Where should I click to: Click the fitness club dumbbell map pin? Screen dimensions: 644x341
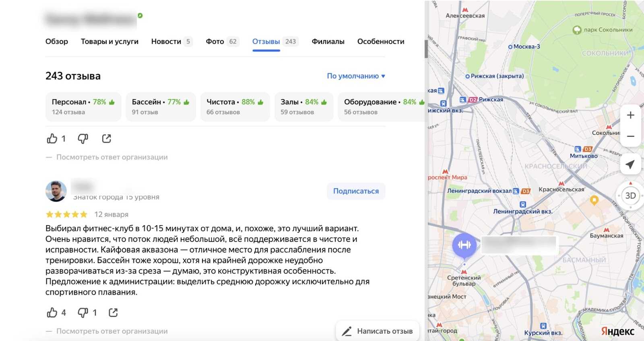coord(464,245)
